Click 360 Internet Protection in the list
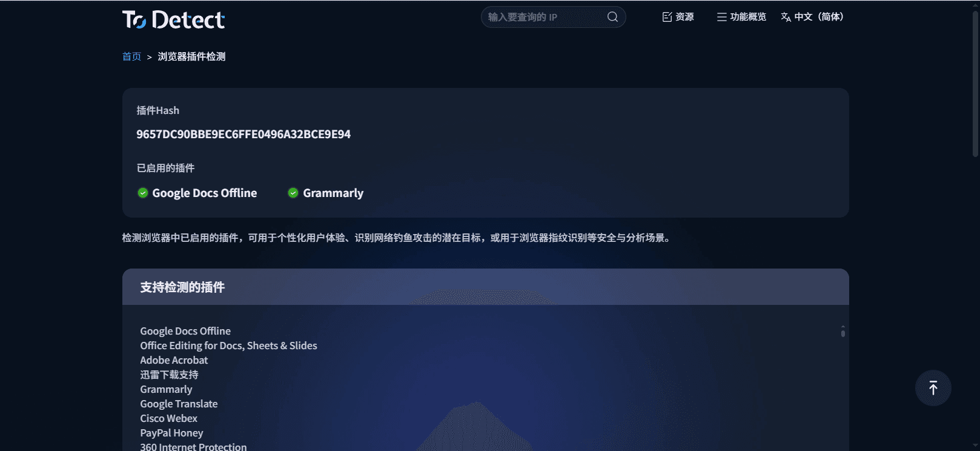This screenshot has height=451, width=980. 193,447
